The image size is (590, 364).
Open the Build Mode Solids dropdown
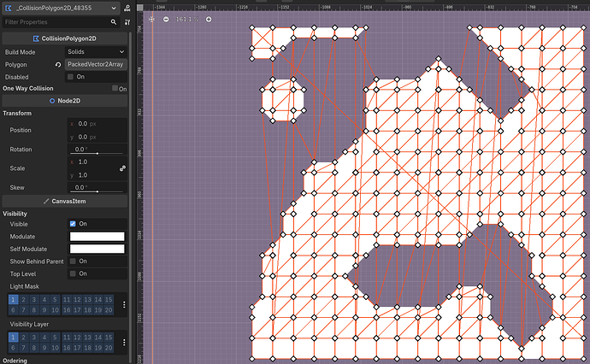click(x=96, y=52)
